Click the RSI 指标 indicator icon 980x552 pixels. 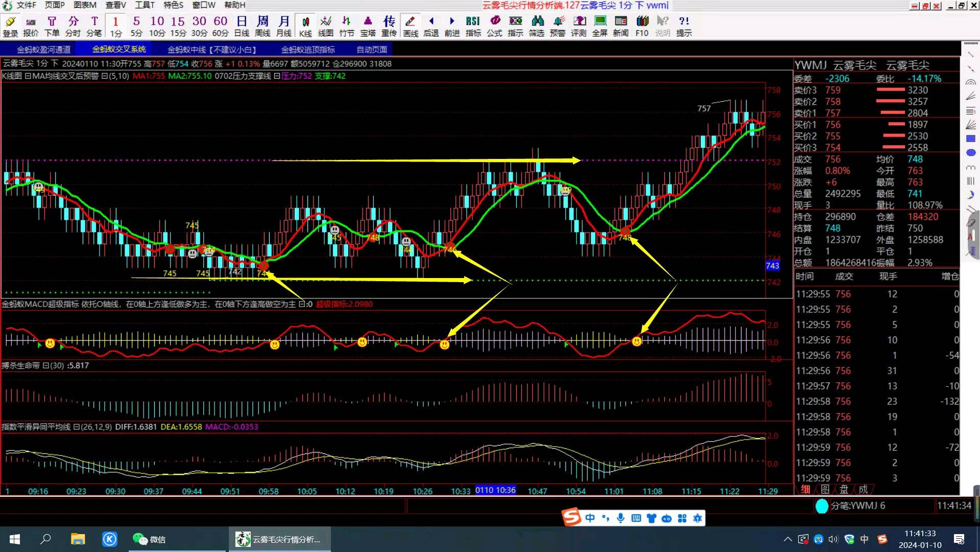pos(473,26)
